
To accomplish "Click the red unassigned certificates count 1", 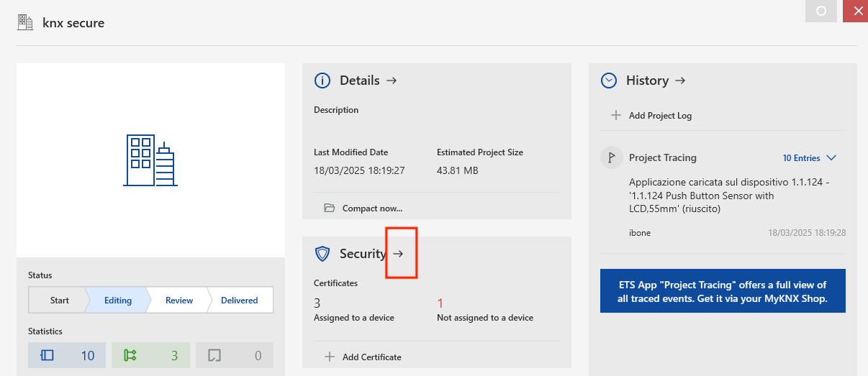I will coord(440,303).
